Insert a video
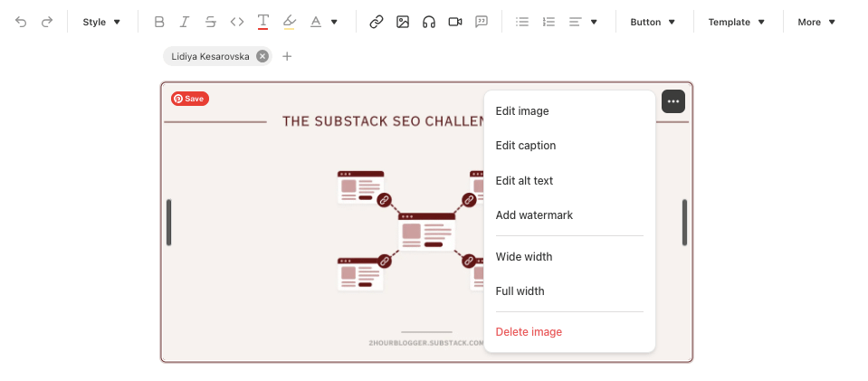This screenshot has width=868, height=381. 455,22
